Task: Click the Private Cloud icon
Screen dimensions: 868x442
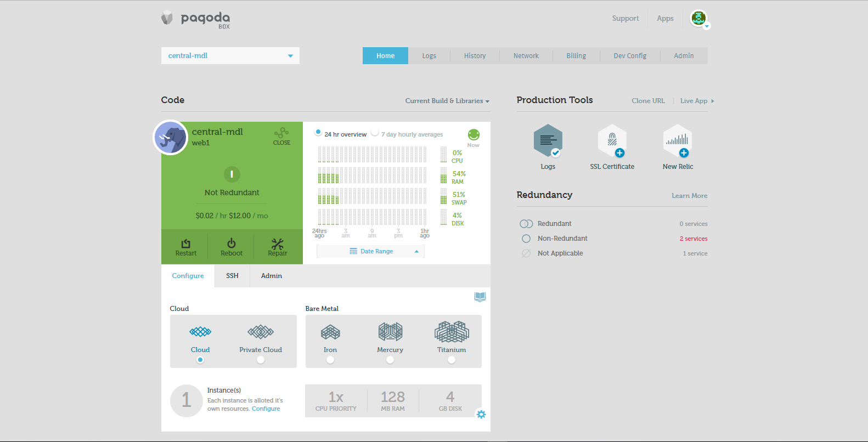Action: click(x=261, y=332)
